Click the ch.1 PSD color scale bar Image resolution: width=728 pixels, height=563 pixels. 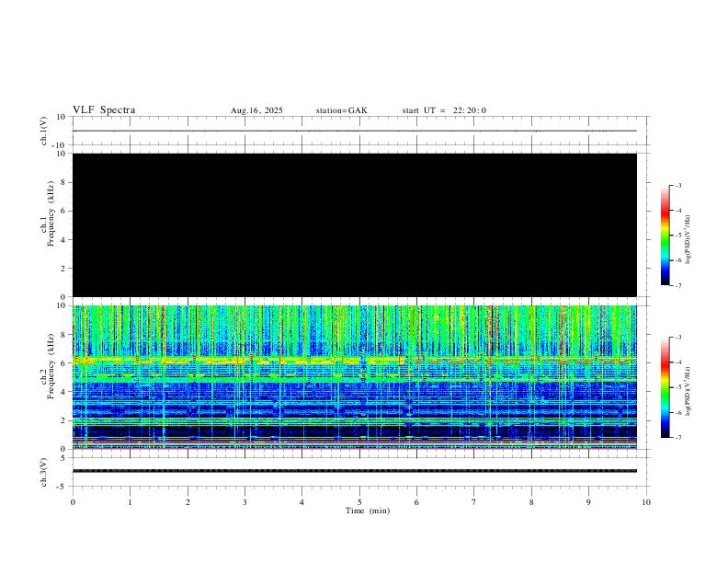click(x=665, y=236)
